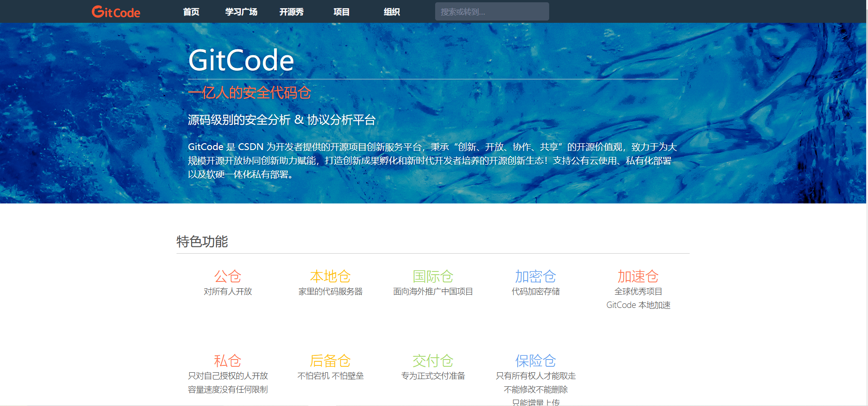Open the 首页 menu item
This screenshot has height=406, width=868.
[x=191, y=12]
